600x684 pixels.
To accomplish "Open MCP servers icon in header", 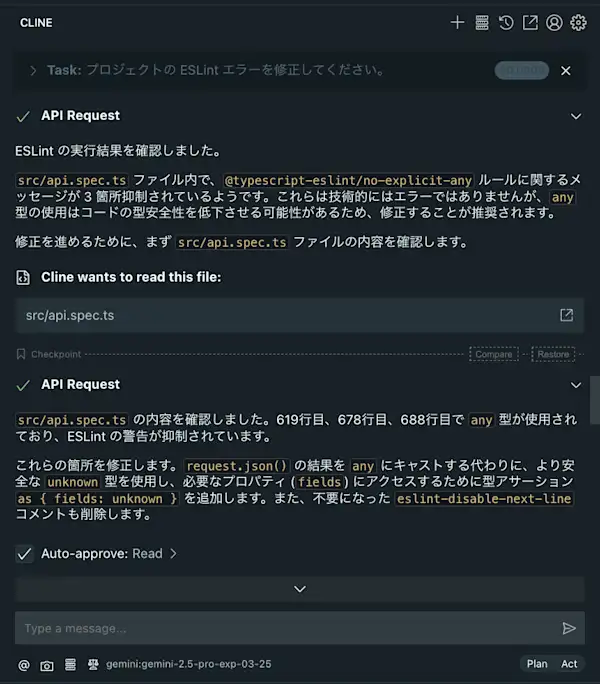I will (x=482, y=22).
